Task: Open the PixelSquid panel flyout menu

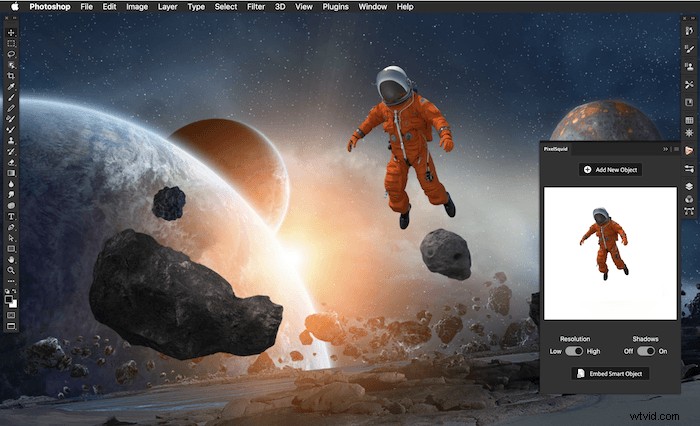Action: (676, 149)
